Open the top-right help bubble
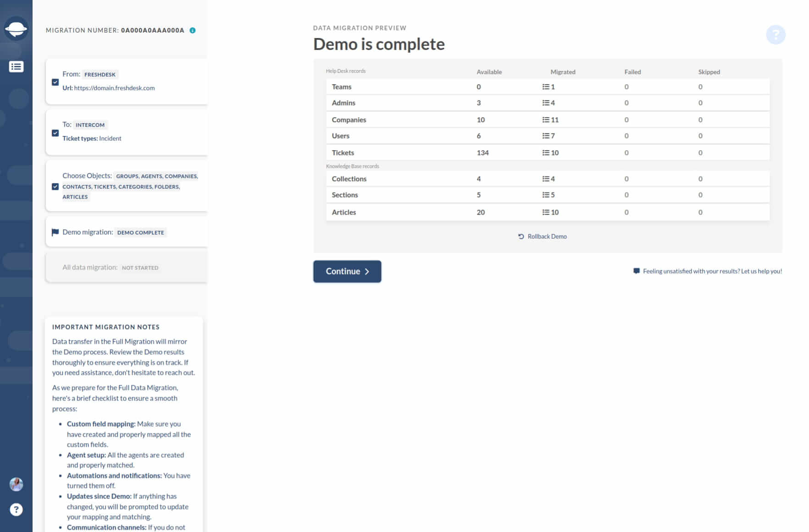Viewport: 809px width, 532px height. coord(776,34)
